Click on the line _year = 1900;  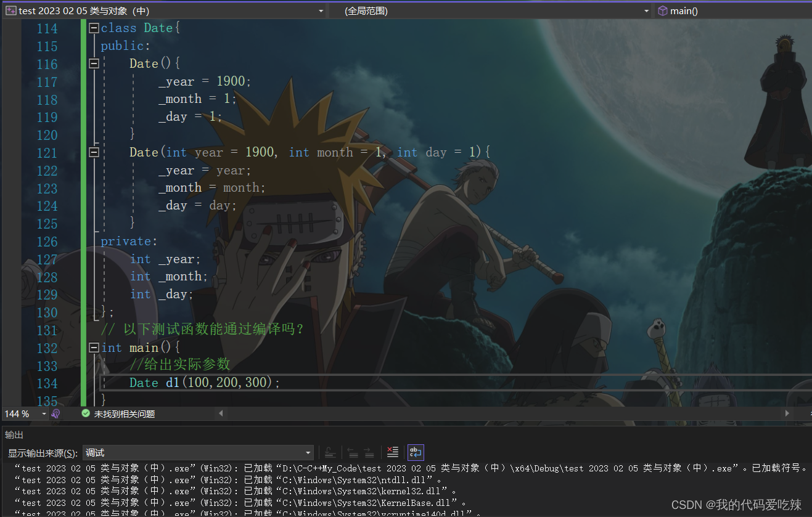205,81
